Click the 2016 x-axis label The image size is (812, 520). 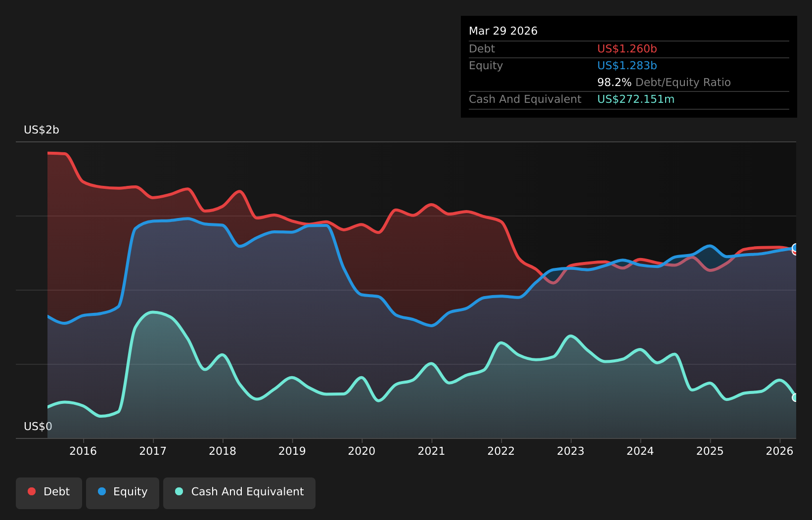(83, 451)
